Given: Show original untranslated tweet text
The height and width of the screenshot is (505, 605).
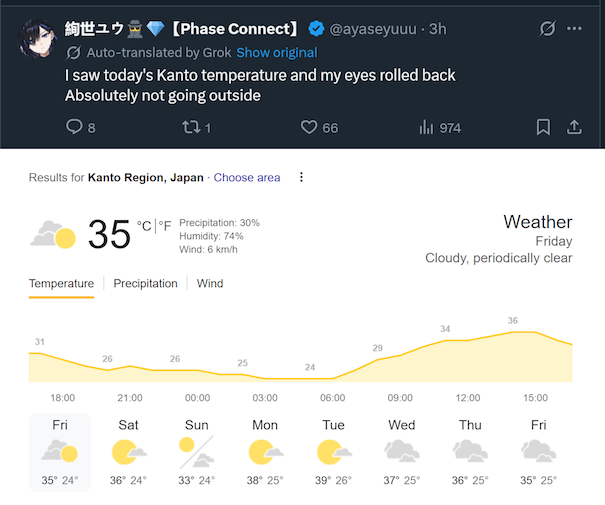Looking at the screenshot, I should (277, 52).
